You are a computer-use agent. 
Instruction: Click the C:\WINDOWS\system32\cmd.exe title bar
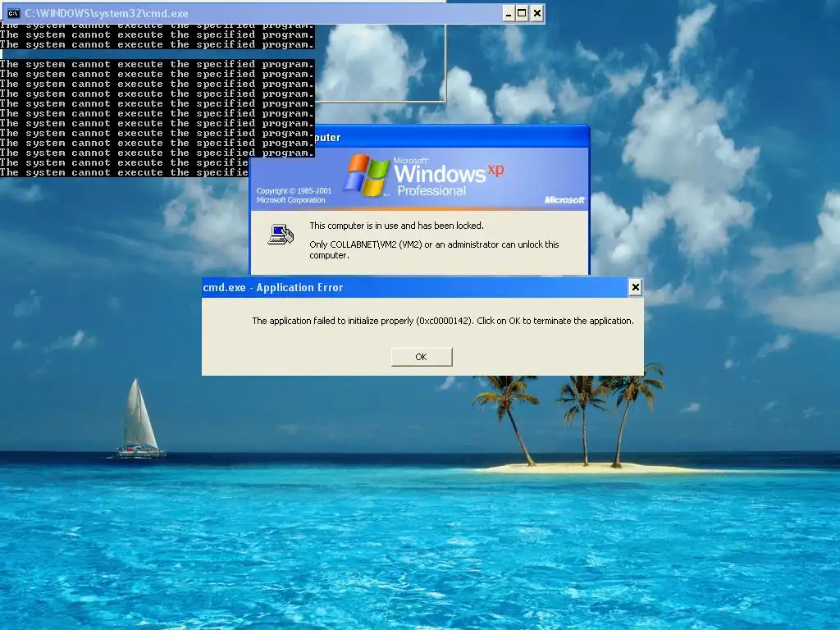tap(272, 13)
